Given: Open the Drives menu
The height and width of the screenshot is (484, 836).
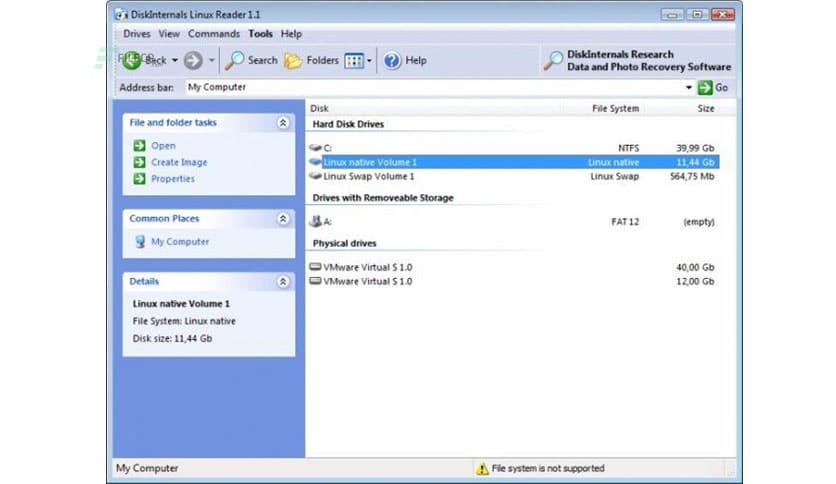Looking at the screenshot, I should tap(136, 34).
